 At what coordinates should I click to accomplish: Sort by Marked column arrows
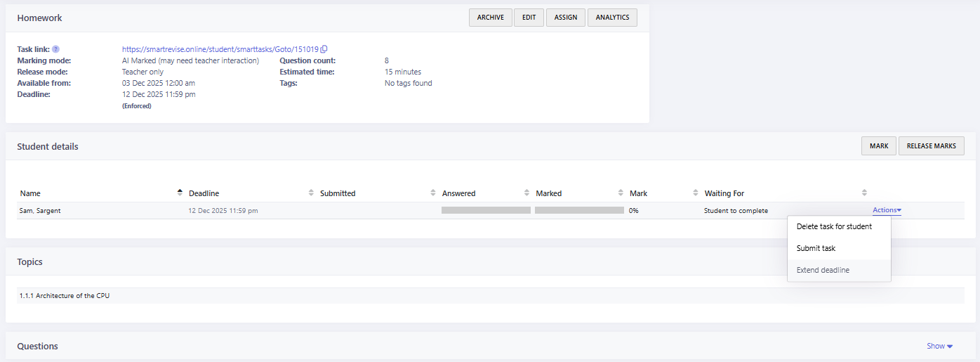pyautogui.click(x=621, y=193)
